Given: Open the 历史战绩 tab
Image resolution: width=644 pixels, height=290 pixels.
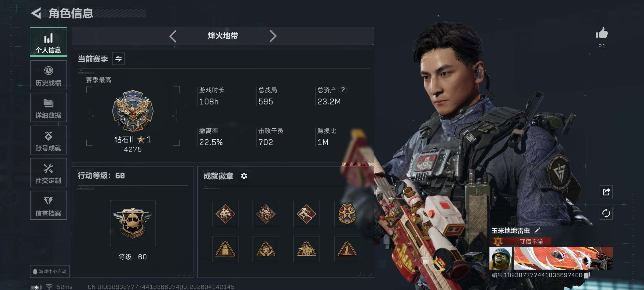Looking at the screenshot, I should tap(48, 75).
